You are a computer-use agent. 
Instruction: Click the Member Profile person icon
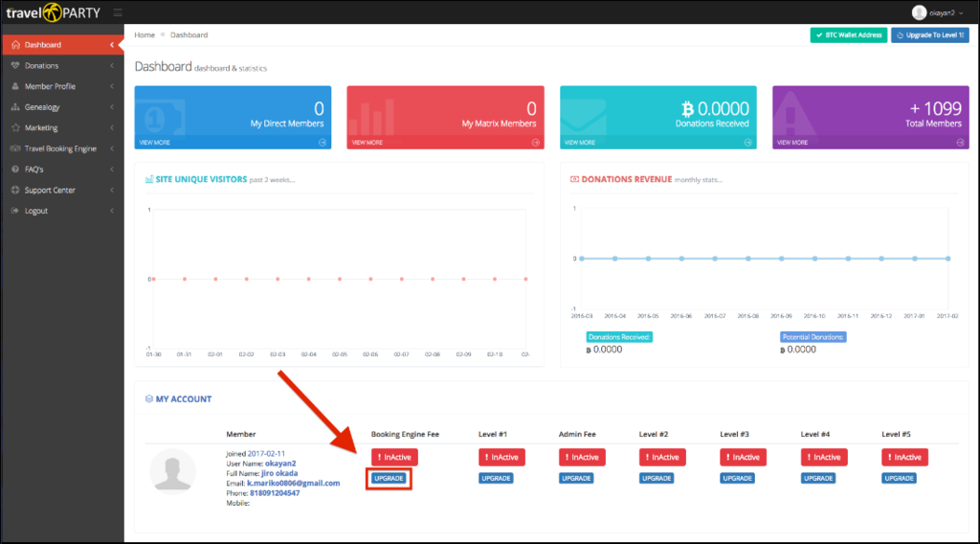pos(15,86)
